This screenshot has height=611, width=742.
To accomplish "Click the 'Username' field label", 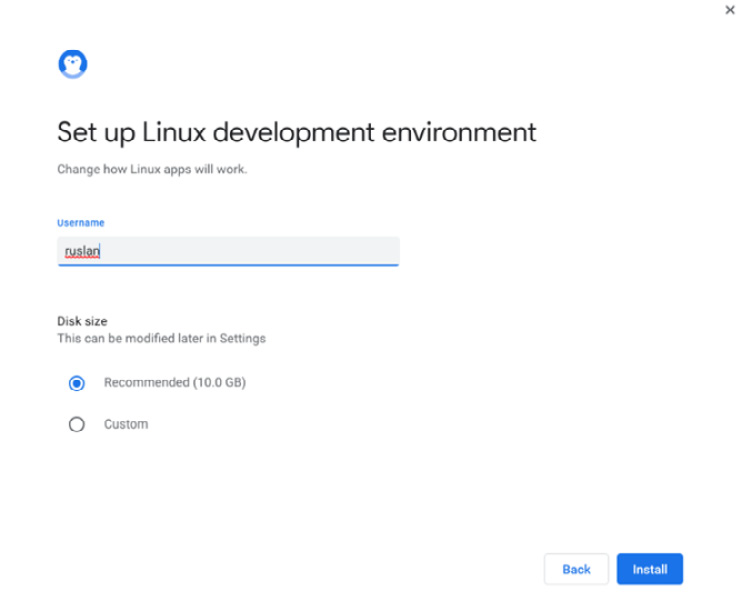I will pyautogui.click(x=80, y=223).
